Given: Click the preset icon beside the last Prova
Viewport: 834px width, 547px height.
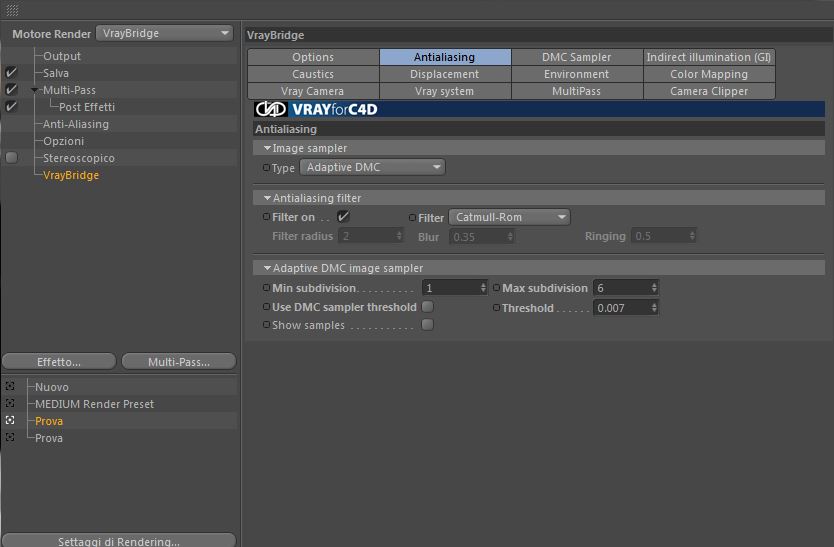Looking at the screenshot, I should (10, 437).
